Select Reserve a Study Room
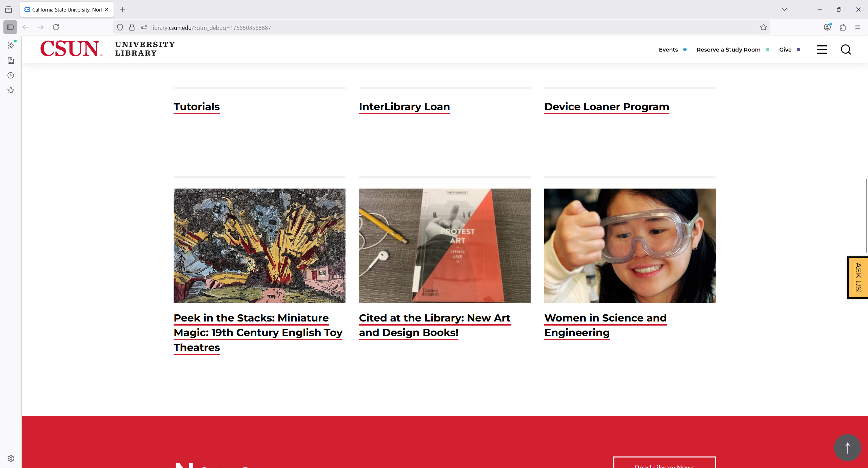 pos(728,50)
